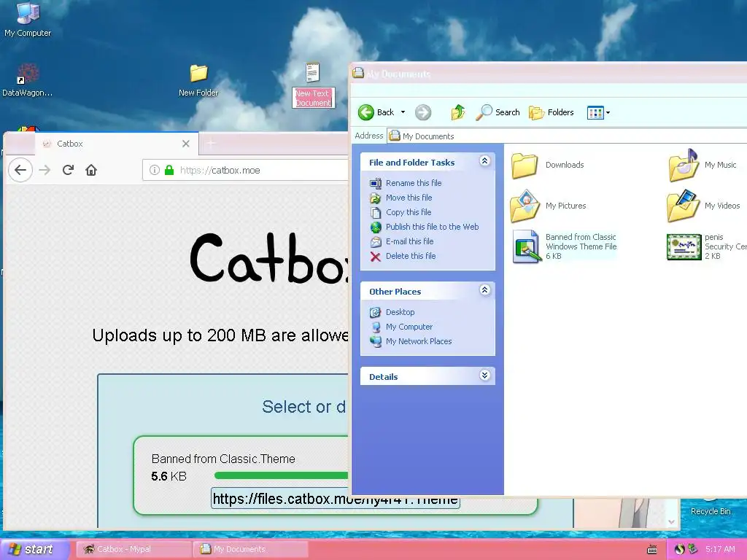Select the My Music folder
Viewport: 747px width, 560px height.
pos(703,166)
